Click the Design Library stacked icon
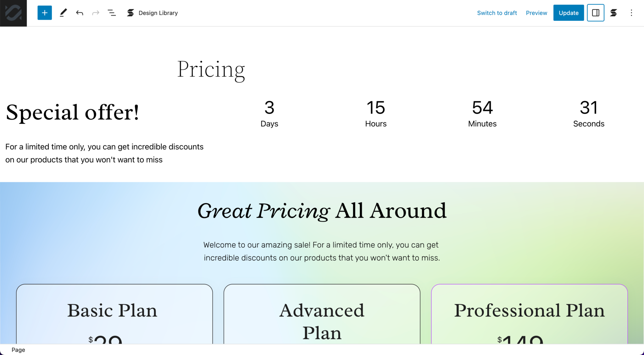Viewport: 644px width, 355px height. point(130,13)
